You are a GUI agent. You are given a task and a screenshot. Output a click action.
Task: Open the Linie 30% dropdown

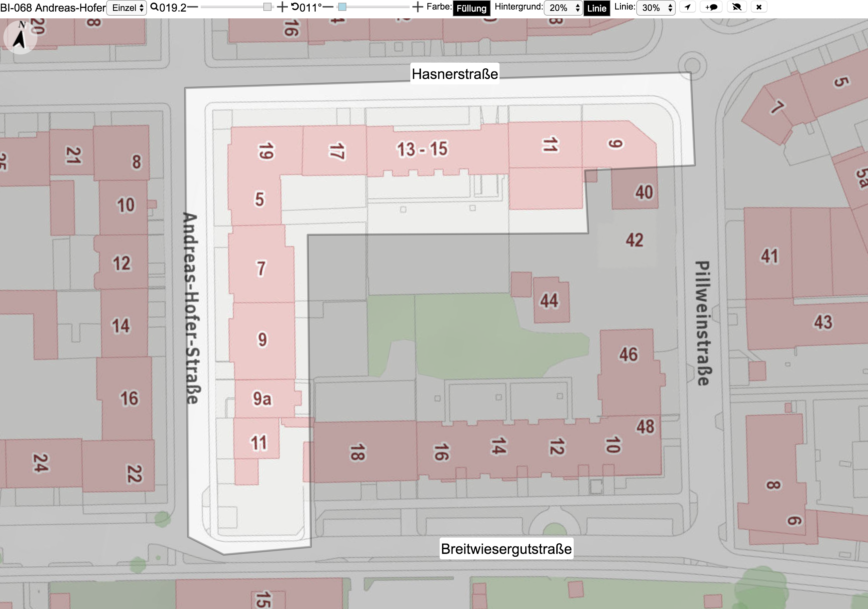coord(656,7)
